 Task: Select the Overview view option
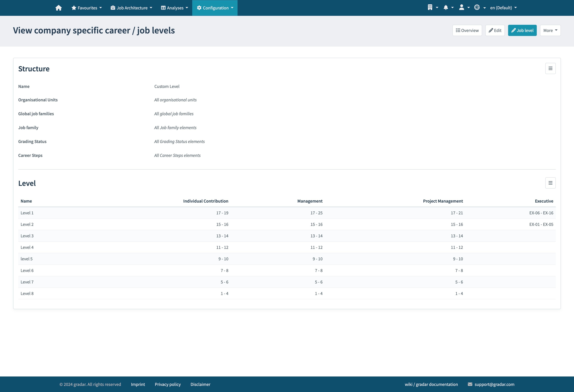pos(467,30)
